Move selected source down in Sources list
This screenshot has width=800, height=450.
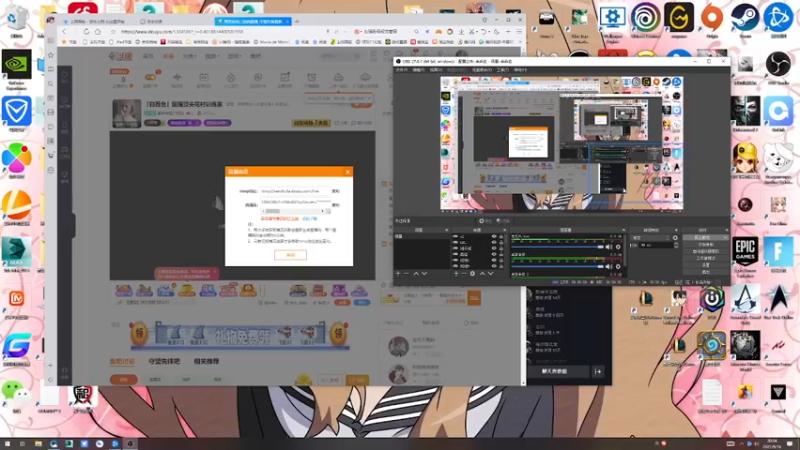[x=490, y=273]
